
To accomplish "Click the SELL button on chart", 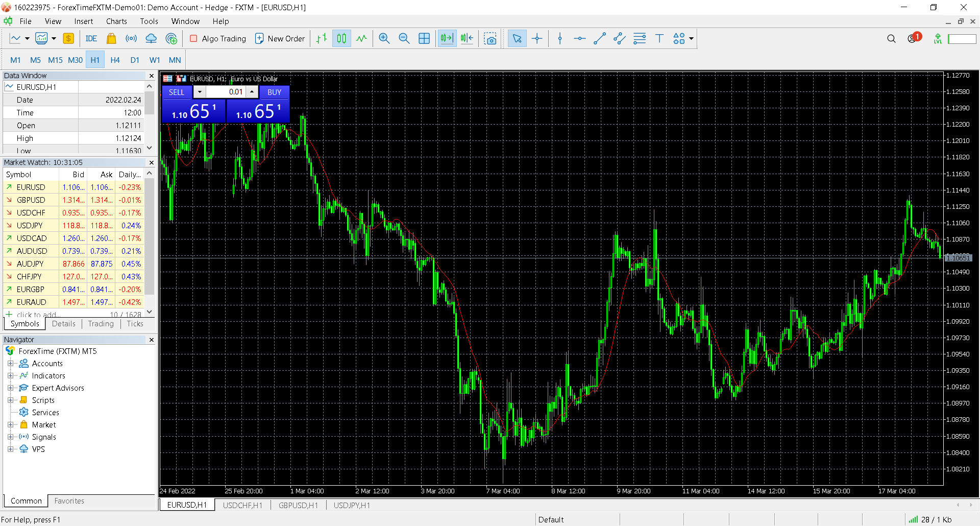I will (177, 92).
